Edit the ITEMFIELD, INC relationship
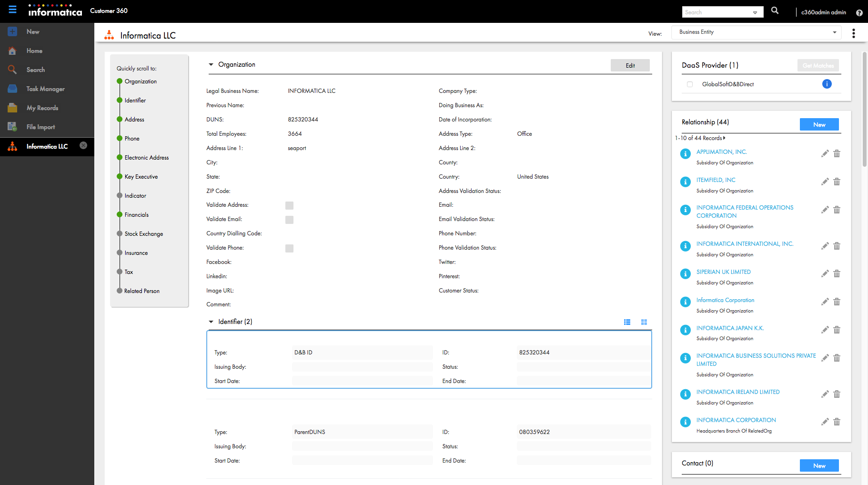This screenshot has height=485, width=868. pos(825,182)
